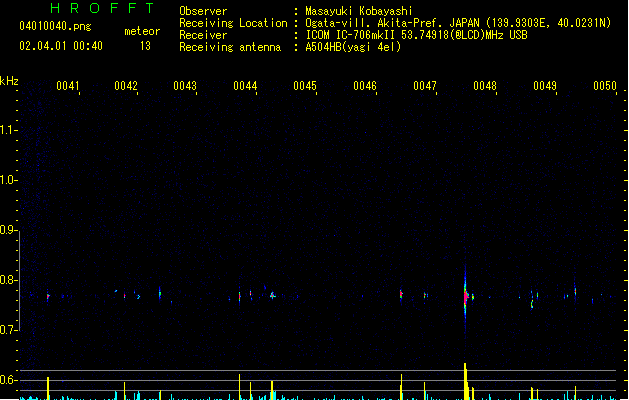Click the Receiver field label
Image resolution: width=629 pixels, height=400 pixels.
203,35
